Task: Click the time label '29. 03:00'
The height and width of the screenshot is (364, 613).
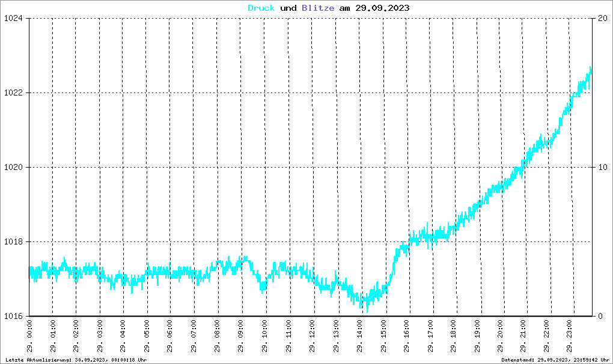Action: [x=100, y=336]
